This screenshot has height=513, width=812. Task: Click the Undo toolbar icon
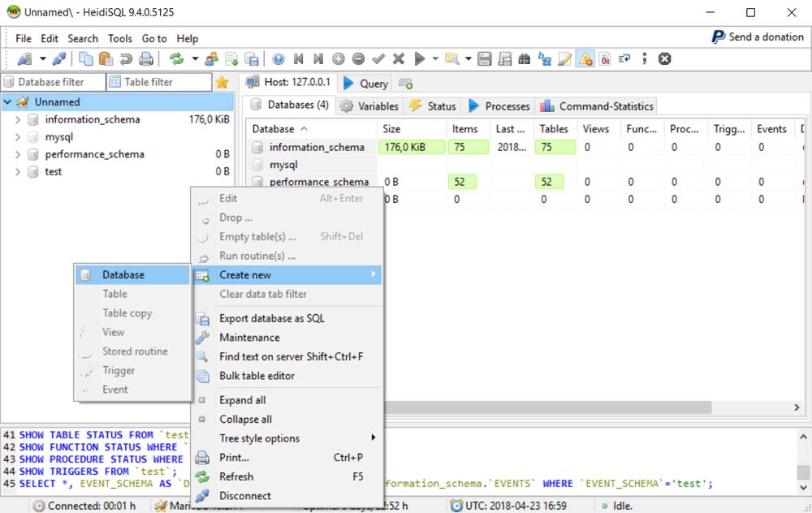point(126,59)
